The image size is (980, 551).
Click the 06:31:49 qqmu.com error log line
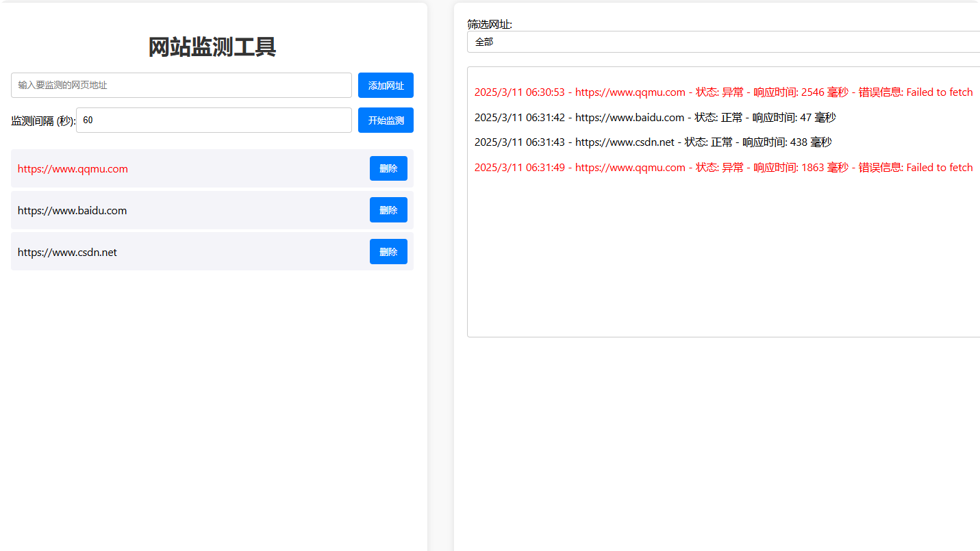[x=723, y=168]
